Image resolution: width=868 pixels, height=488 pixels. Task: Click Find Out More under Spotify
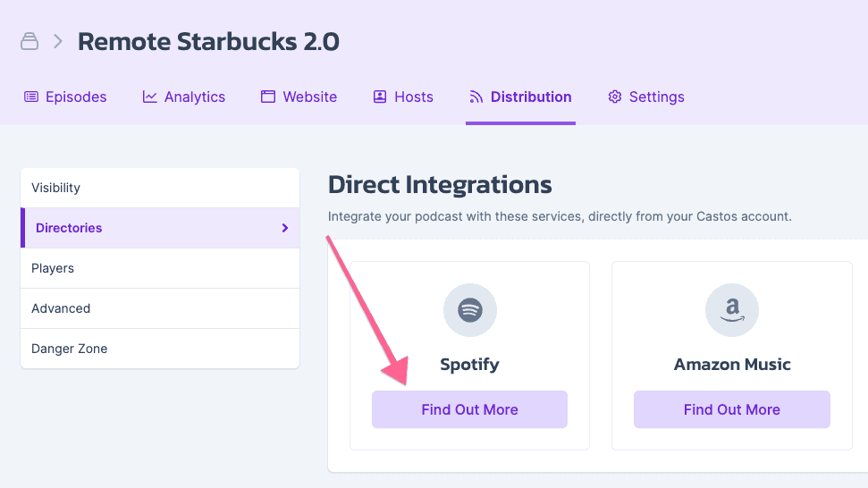469,409
